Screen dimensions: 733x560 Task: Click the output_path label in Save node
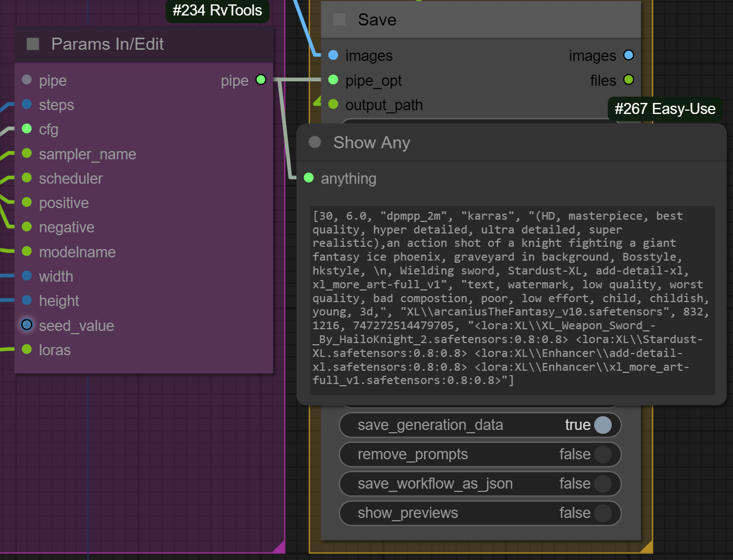click(384, 105)
